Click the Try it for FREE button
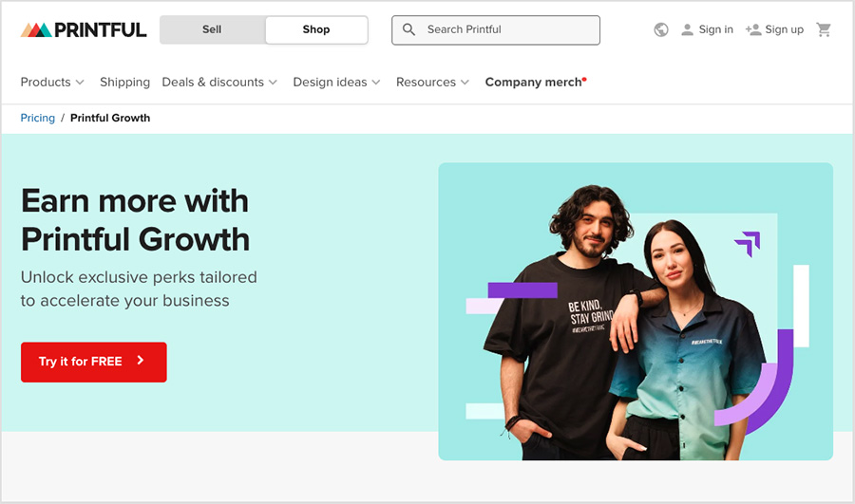This screenshot has height=504, width=855. click(x=94, y=362)
